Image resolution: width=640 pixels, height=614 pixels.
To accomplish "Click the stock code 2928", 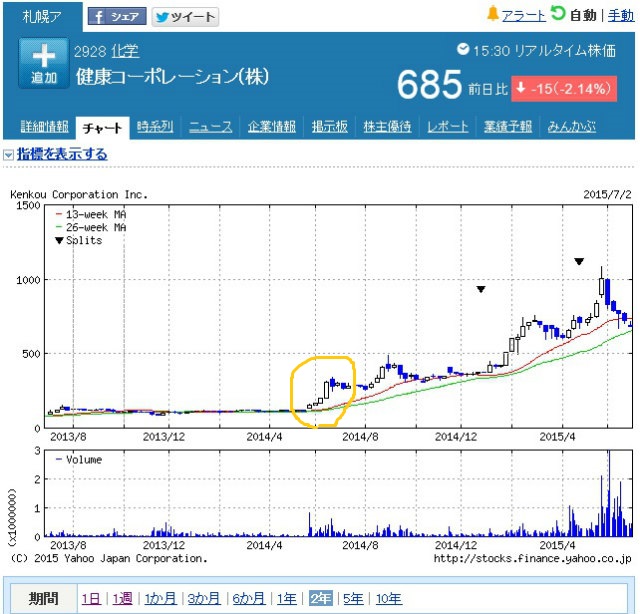I will 90,51.
